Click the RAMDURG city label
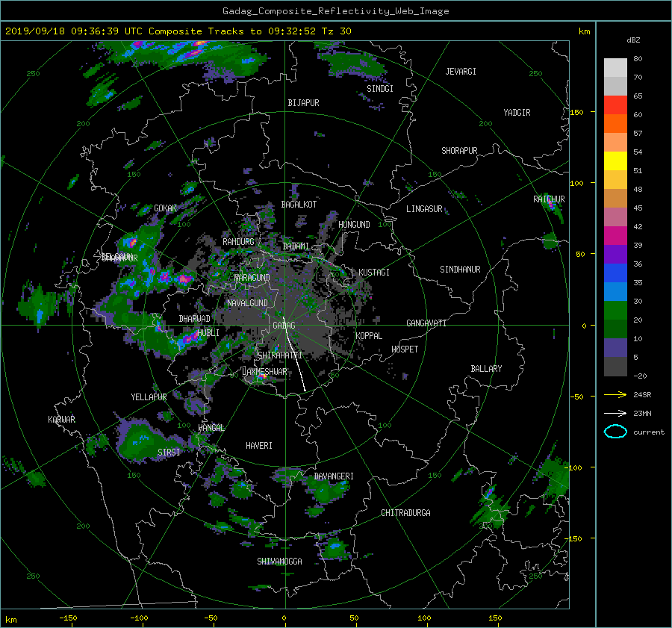 [238, 242]
